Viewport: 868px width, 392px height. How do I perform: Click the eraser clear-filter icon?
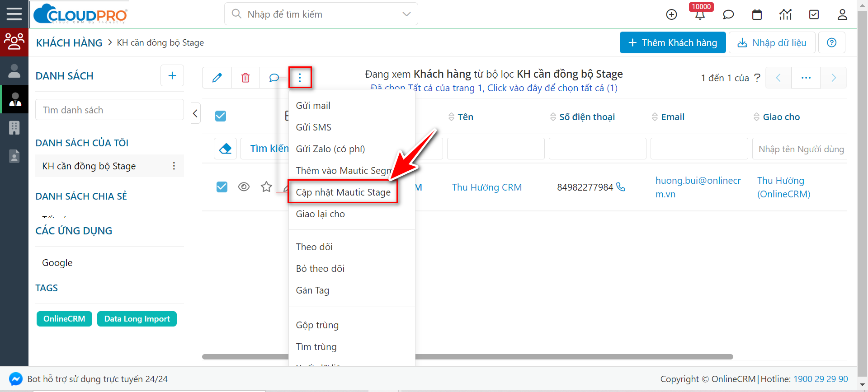click(225, 149)
